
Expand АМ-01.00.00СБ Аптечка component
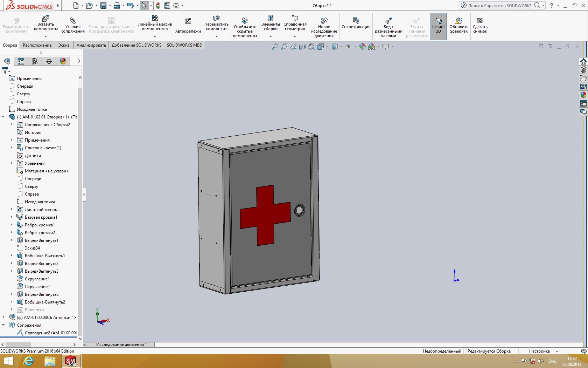(3, 317)
